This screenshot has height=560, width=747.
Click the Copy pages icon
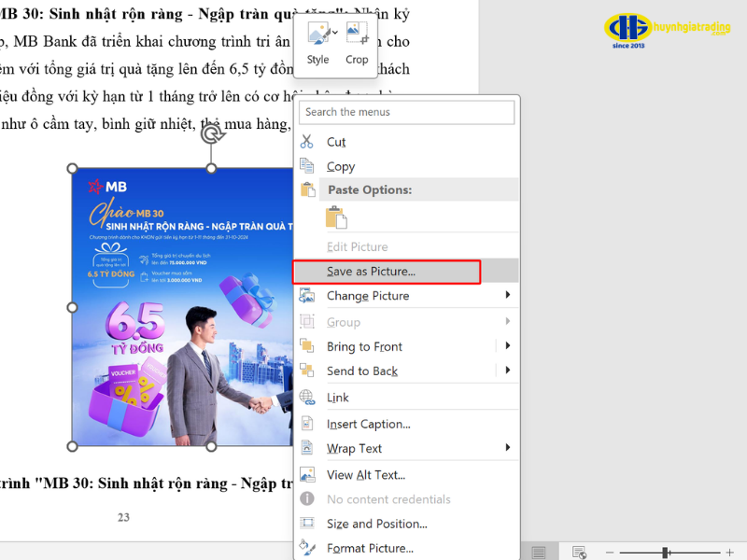[307, 166]
